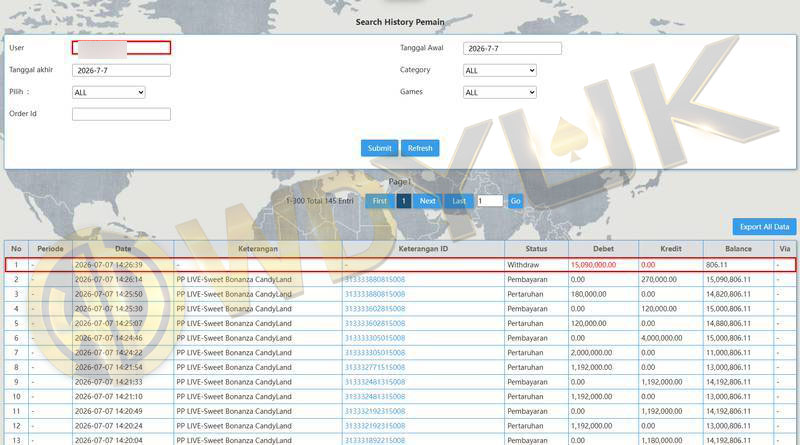Click the Debet column header

(x=604, y=249)
